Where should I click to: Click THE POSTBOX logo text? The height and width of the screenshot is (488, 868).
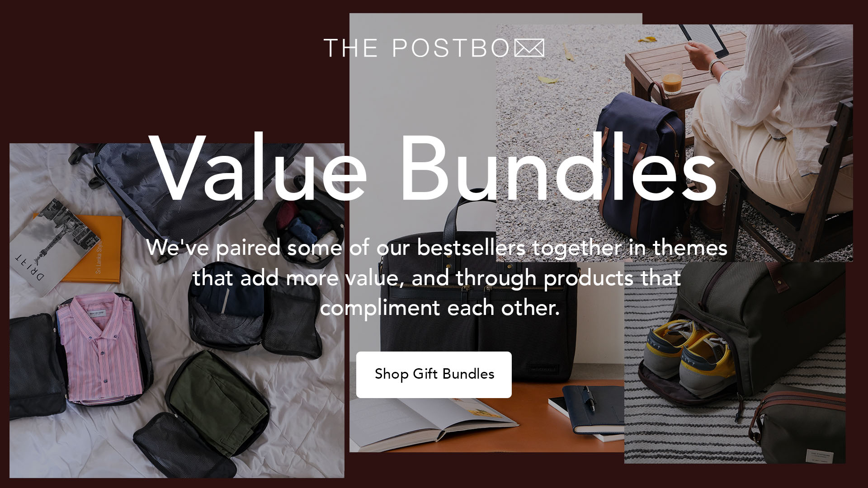tap(434, 48)
